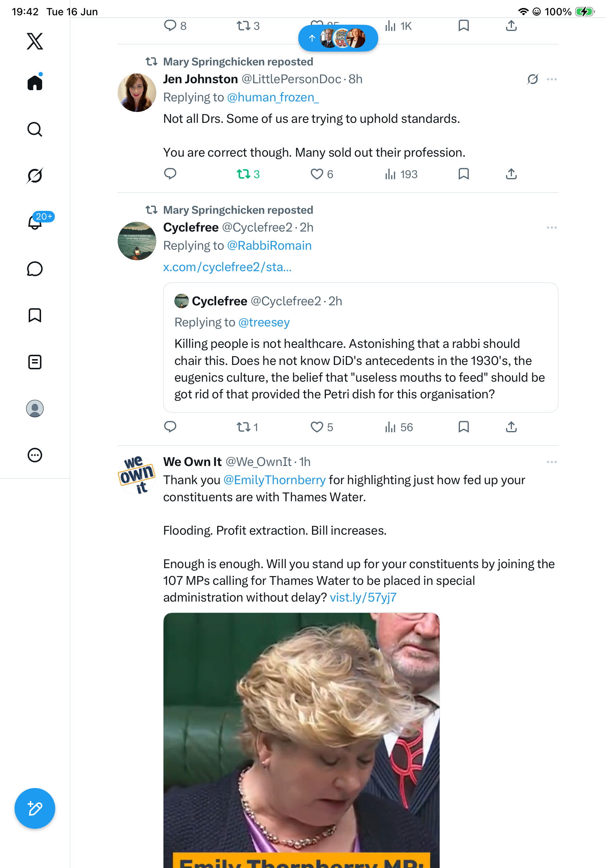The width and height of the screenshot is (606, 868).
Task: Open the Search icon in the sidebar
Action: (x=35, y=129)
